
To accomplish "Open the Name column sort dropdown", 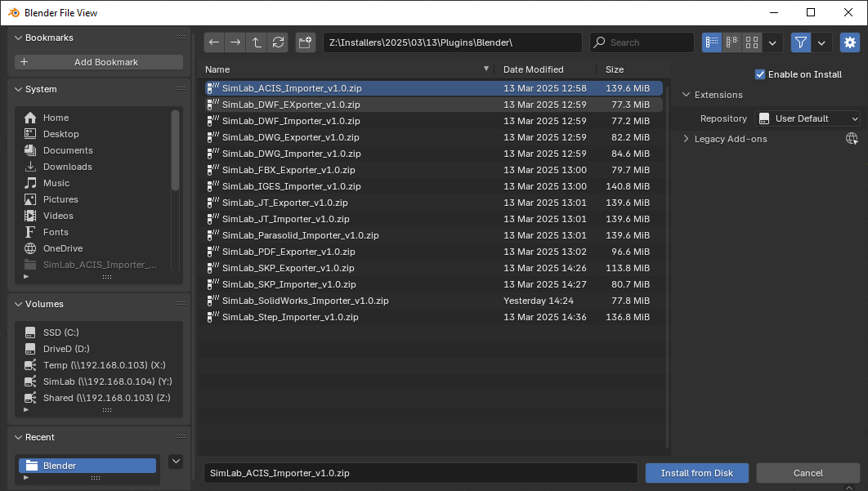I will tap(486, 69).
